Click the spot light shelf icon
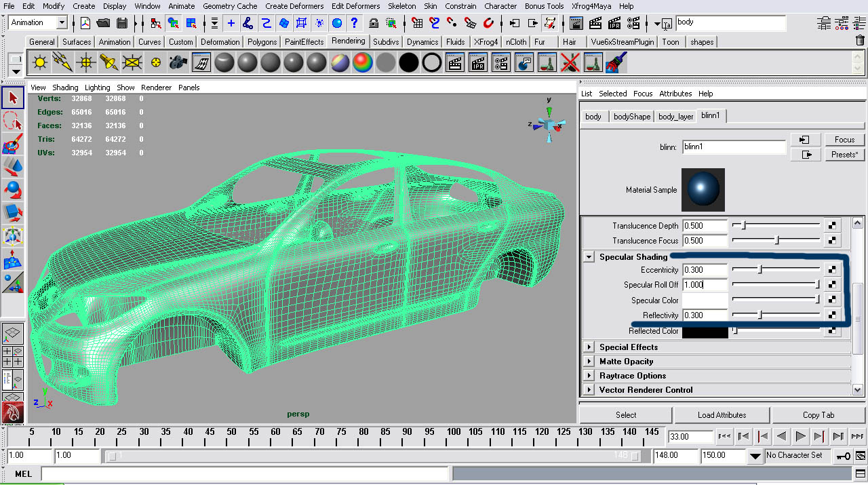Screen dimensions: 868x485 click(109, 63)
